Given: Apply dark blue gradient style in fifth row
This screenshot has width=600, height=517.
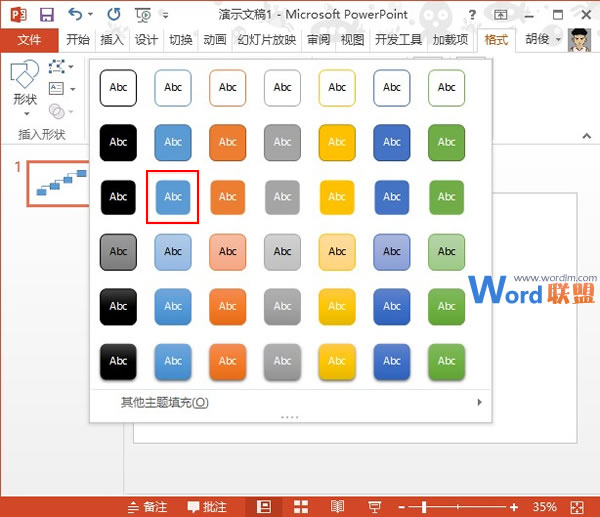Looking at the screenshot, I should 392,307.
